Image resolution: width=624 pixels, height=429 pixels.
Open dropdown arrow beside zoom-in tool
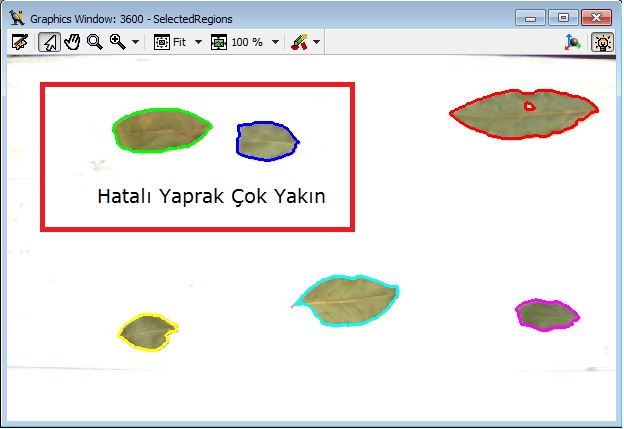135,42
